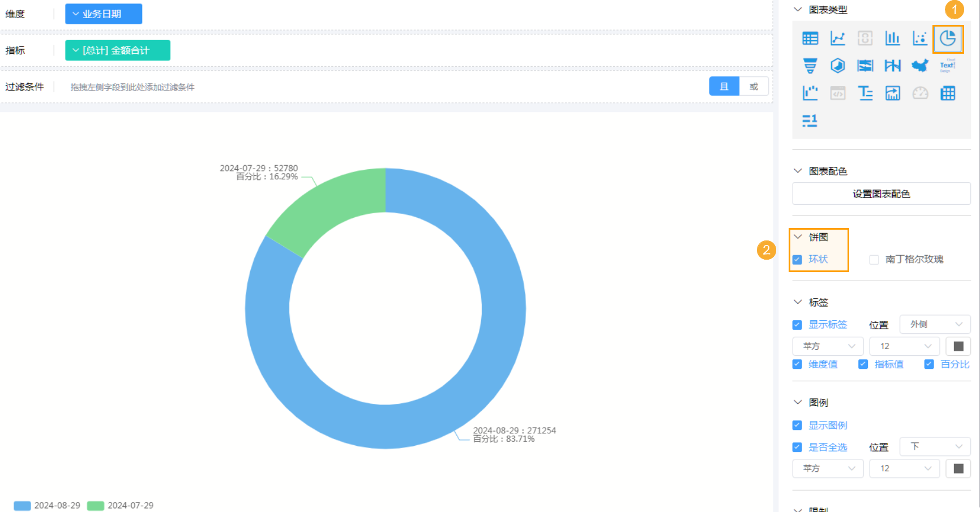Click the 设置图表配色 button
This screenshot has height=512, width=980.
click(x=881, y=194)
